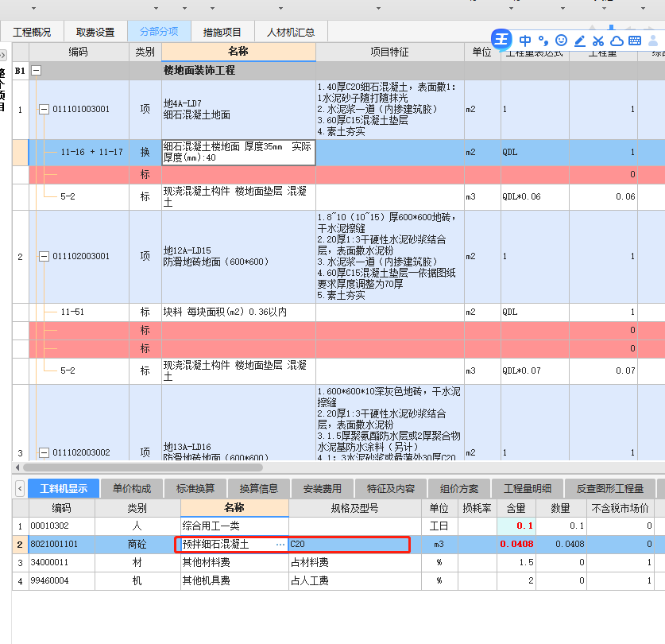Open the soft keyboard icon

pos(635,41)
